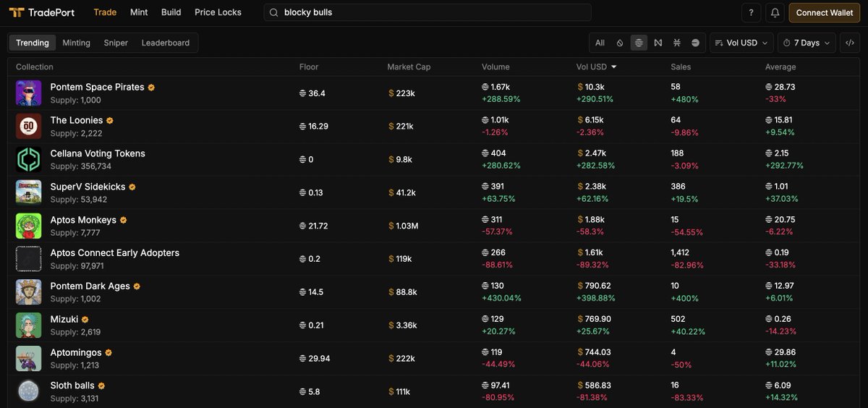The height and width of the screenshot is (408, 868).
Task: Toggle the Aptos chain filter
Action: click(639, 43)
